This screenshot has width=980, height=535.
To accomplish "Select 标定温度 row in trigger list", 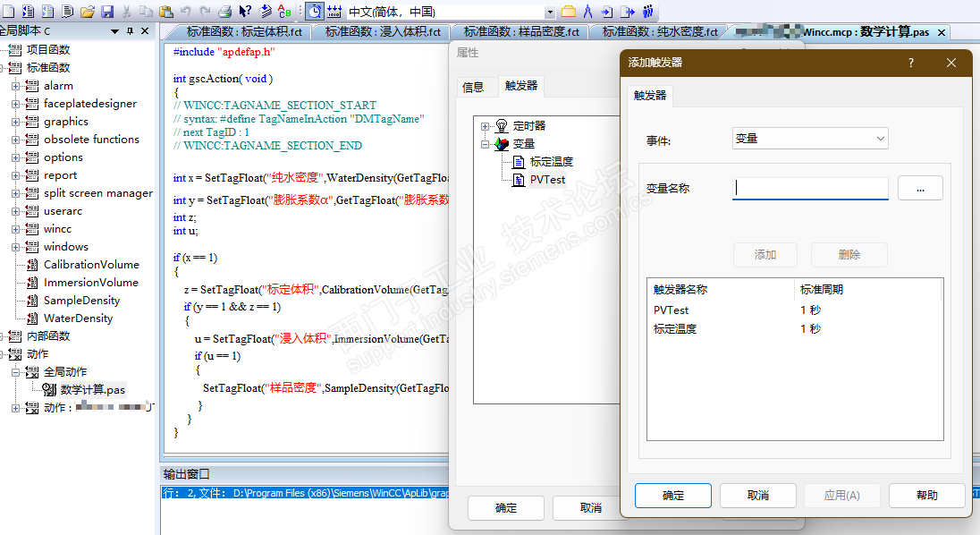I will pos(794,328).
